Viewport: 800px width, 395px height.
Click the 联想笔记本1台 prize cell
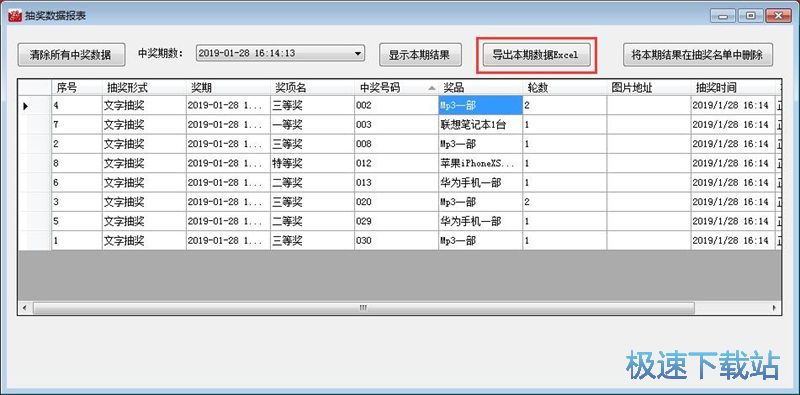point(481,125)
